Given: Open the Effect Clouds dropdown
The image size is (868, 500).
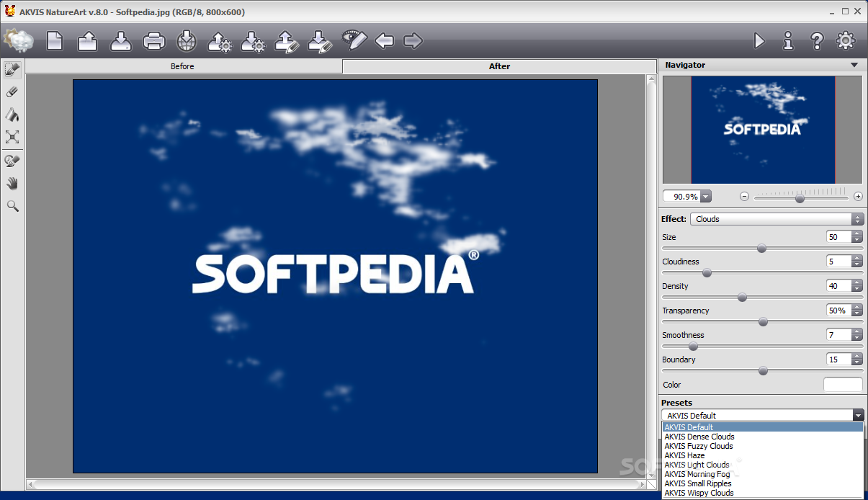Looking at the screenshot, I should [x=777, y=219].
